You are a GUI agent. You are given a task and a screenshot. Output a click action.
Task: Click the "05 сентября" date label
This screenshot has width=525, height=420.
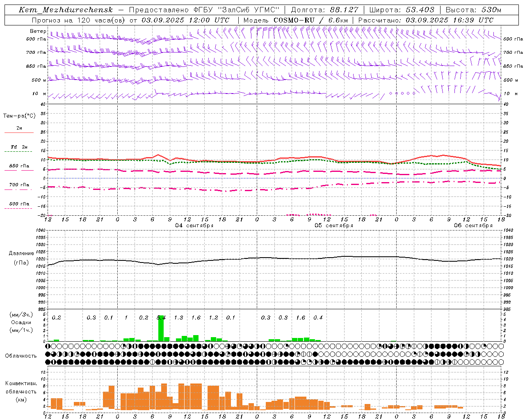333,226
